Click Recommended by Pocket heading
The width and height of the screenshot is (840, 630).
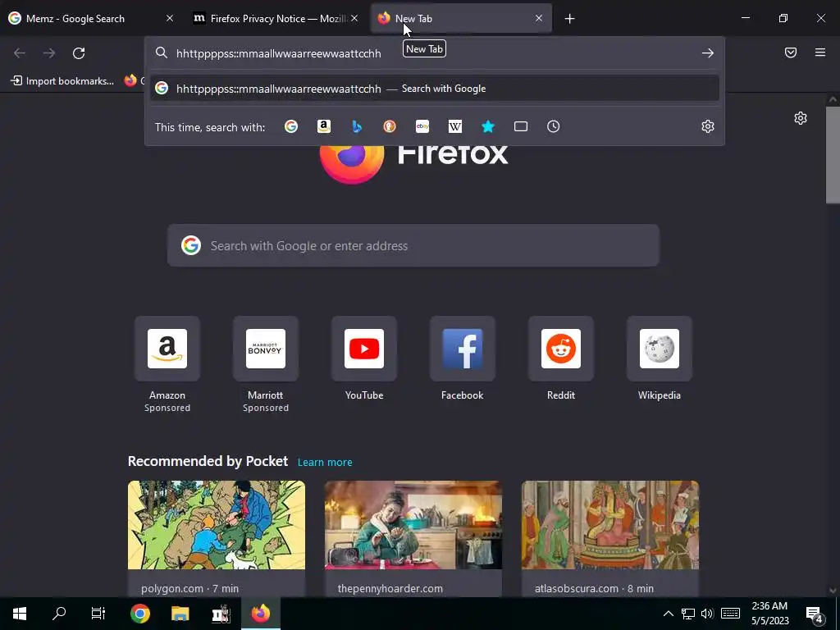pos(208,461)
